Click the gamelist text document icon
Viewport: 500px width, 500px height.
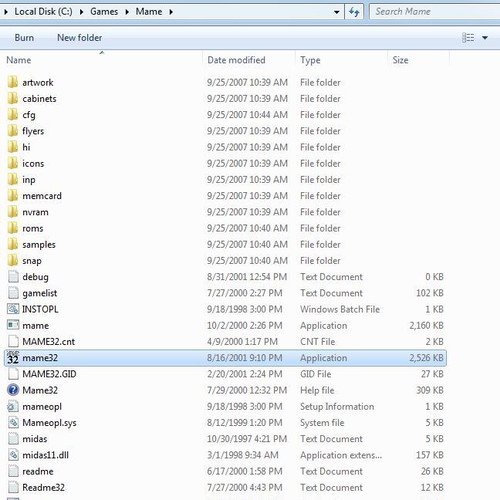click(x=13, y=293)
